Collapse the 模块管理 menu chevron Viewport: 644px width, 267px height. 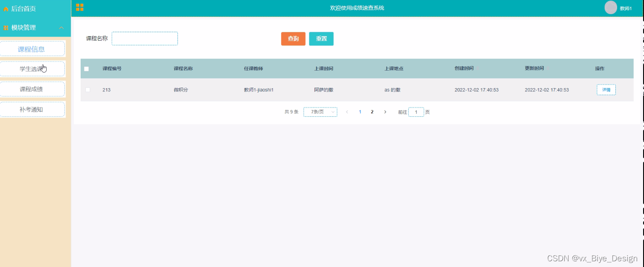[x=61, y=28]
